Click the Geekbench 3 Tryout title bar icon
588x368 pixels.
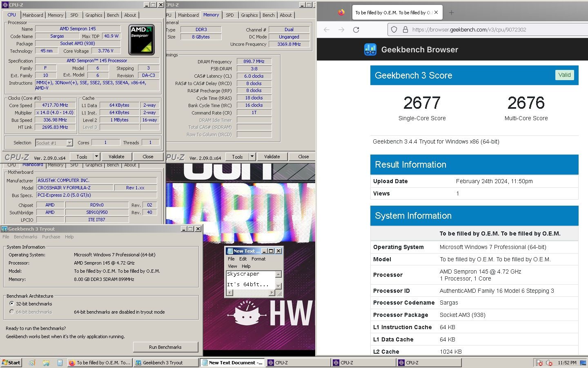tap(4, 229)
